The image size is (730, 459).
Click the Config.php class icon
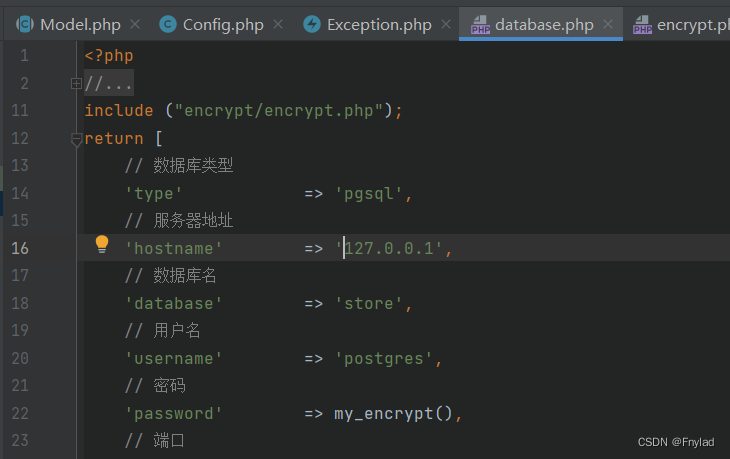click(168, 24)
